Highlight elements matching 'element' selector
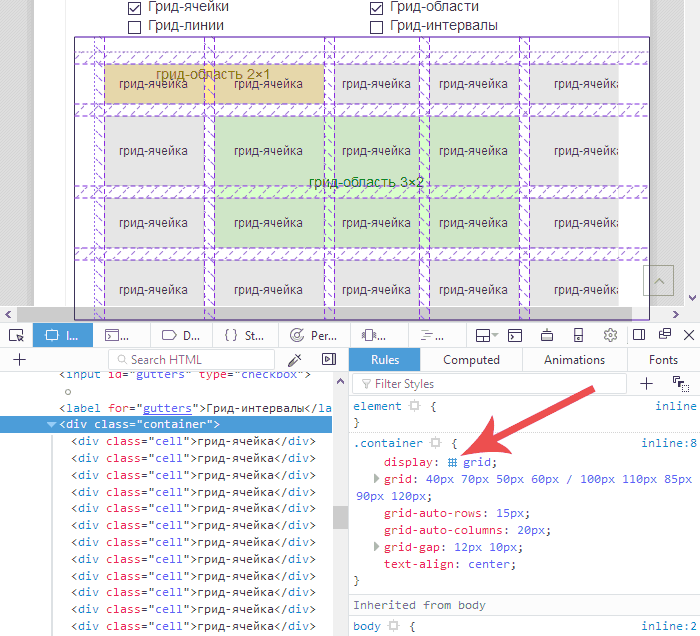The height and width of the screenshot is (636, 700). point(415,406)
